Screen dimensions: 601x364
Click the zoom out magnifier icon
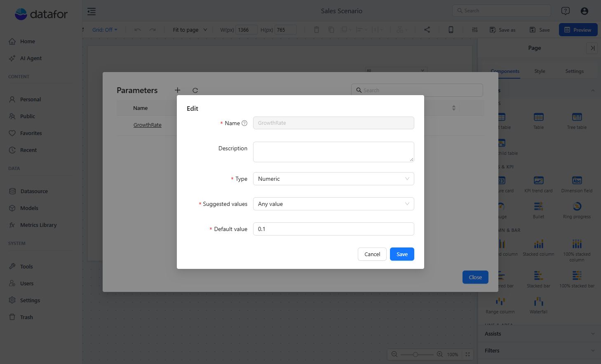coord(394,354)
